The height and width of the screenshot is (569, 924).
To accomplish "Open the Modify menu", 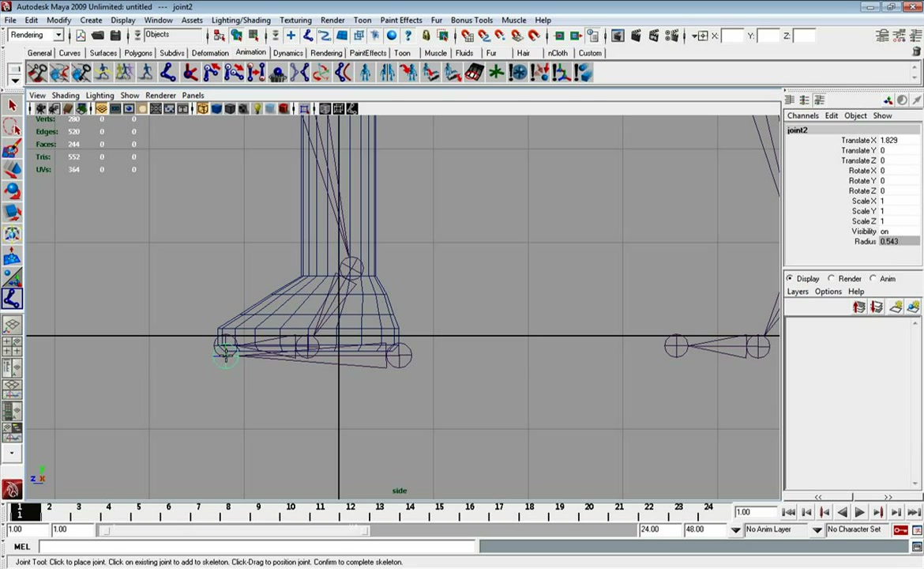I will point(59,20).
